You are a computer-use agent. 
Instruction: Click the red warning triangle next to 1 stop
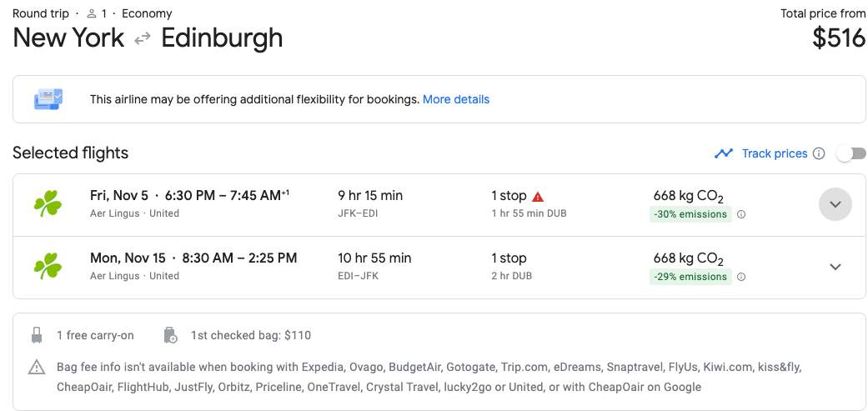pyautogui.click(x=538, y=197)
